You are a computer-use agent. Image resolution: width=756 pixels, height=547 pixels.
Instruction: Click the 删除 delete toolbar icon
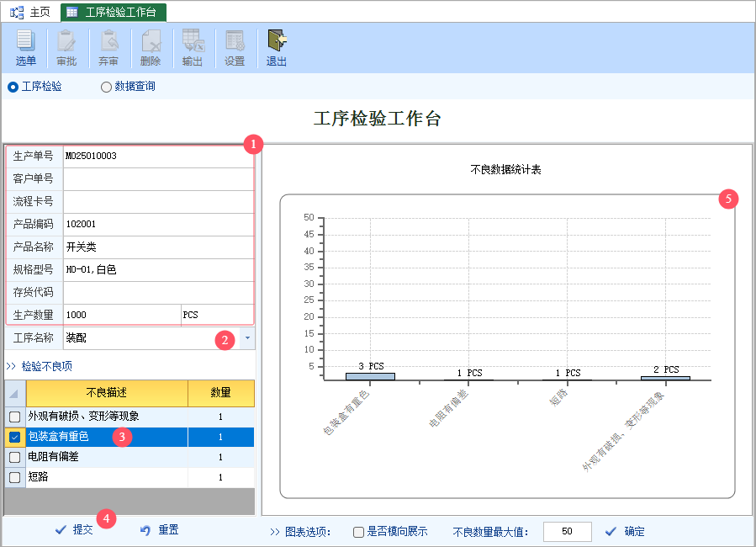point(151,41)
